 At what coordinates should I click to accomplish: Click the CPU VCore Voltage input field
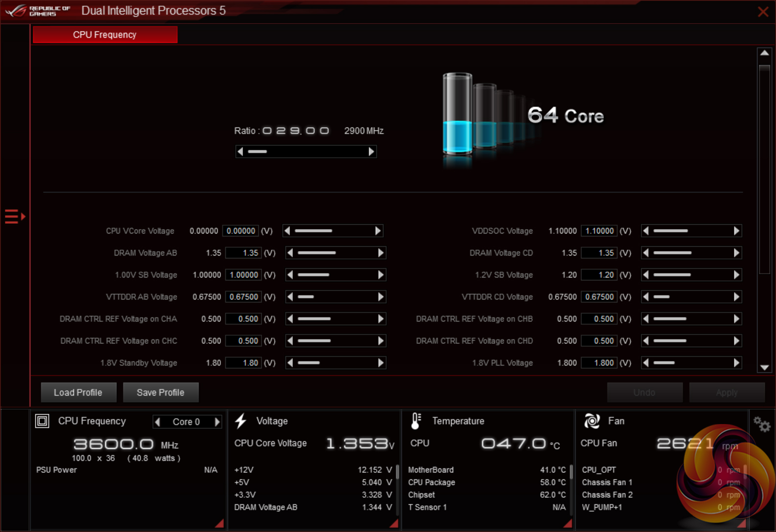tap(241, 231)
